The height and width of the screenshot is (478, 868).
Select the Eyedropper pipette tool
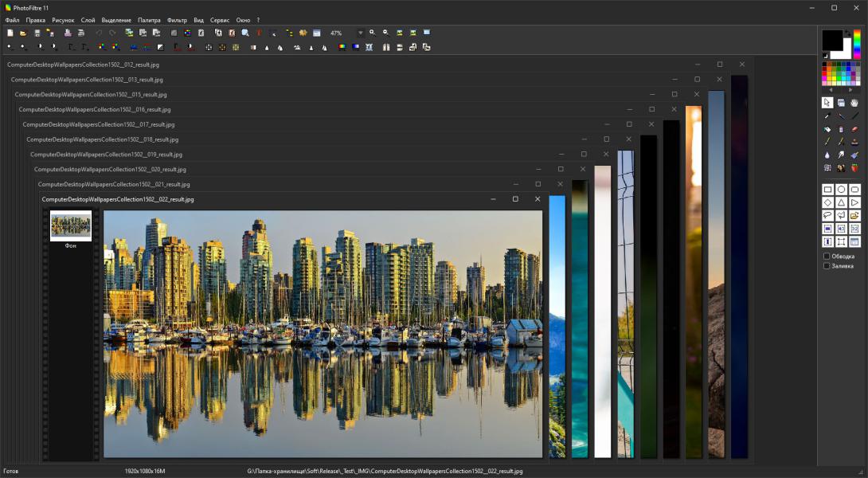coord(827,116)
